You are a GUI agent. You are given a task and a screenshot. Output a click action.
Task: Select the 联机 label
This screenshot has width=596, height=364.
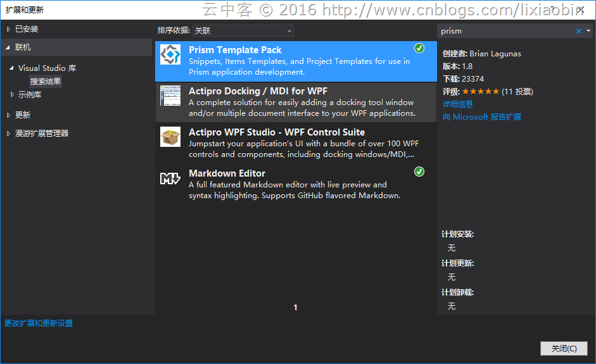[x=23, y=47]
